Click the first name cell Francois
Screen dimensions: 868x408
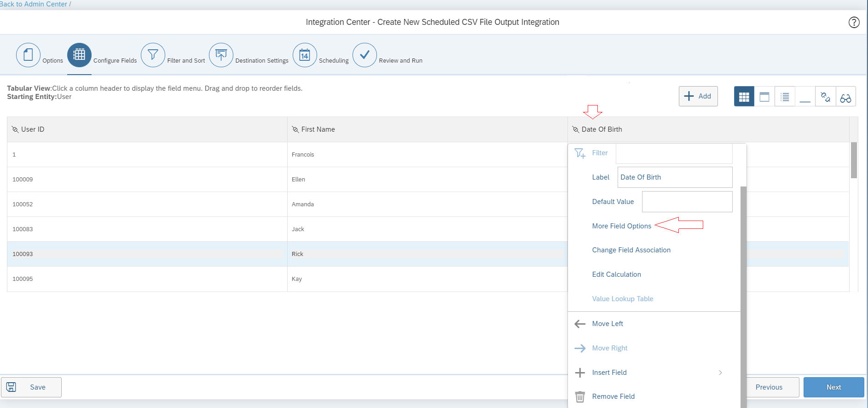point(428,155)
